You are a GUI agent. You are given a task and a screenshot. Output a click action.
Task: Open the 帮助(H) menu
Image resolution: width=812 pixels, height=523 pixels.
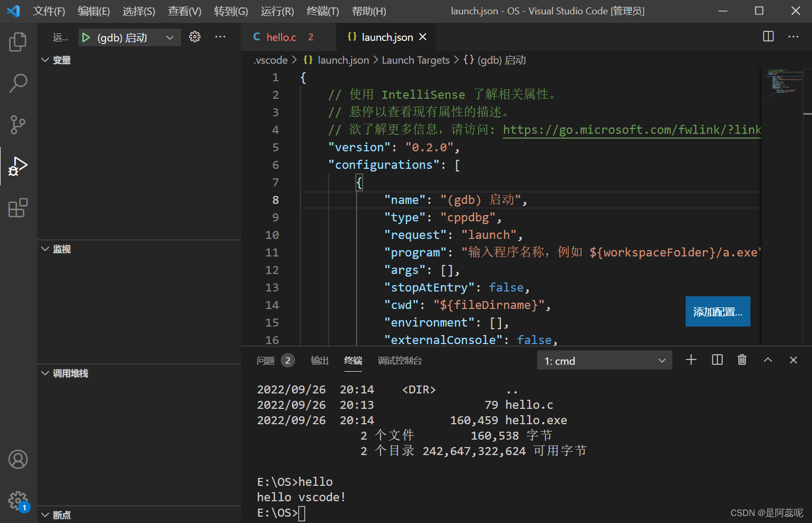coord(369,11)
